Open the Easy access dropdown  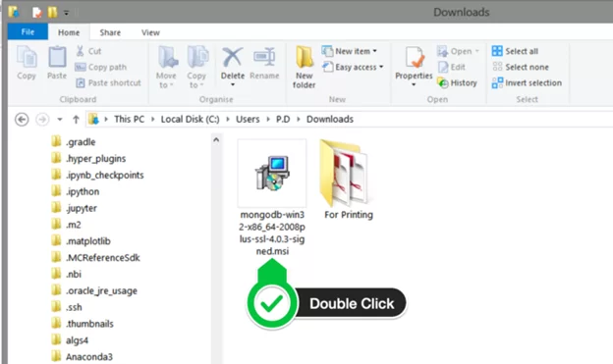point(353,67)
